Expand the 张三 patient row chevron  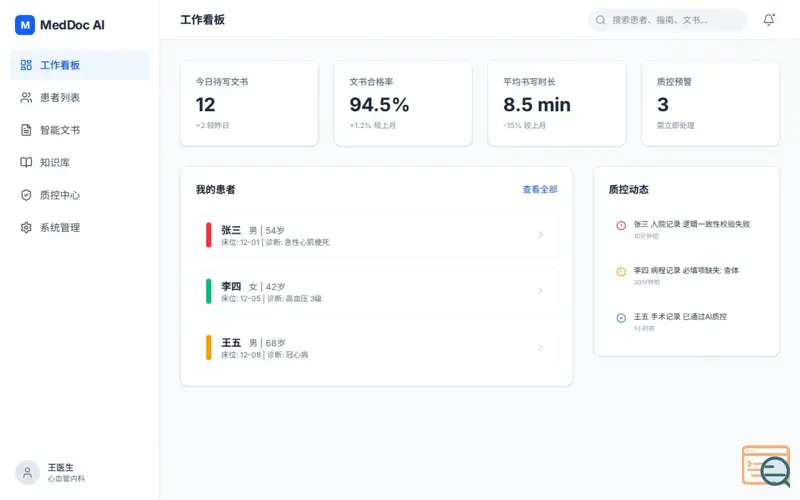coord(540,235)
